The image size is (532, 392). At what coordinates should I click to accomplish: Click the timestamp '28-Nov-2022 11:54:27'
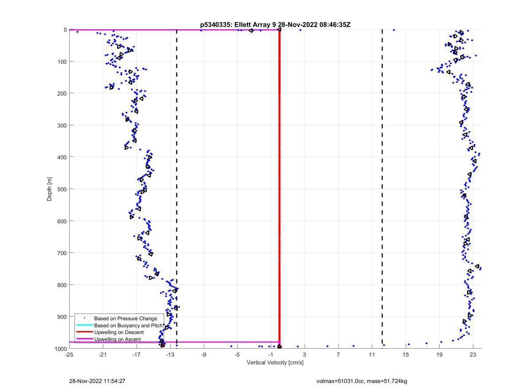(97, 381)
